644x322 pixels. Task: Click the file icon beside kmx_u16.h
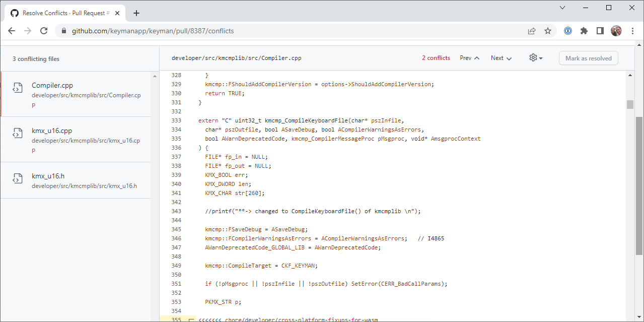pos(17,178)
